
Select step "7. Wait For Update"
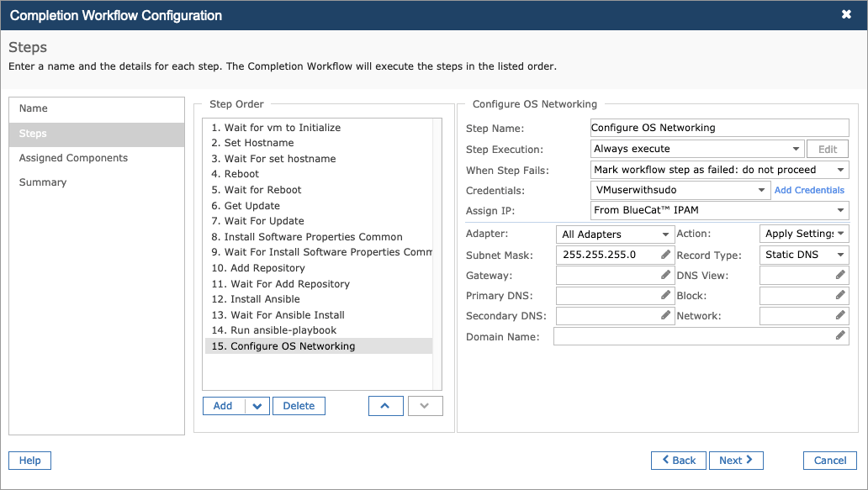click(x=319, y=221)
